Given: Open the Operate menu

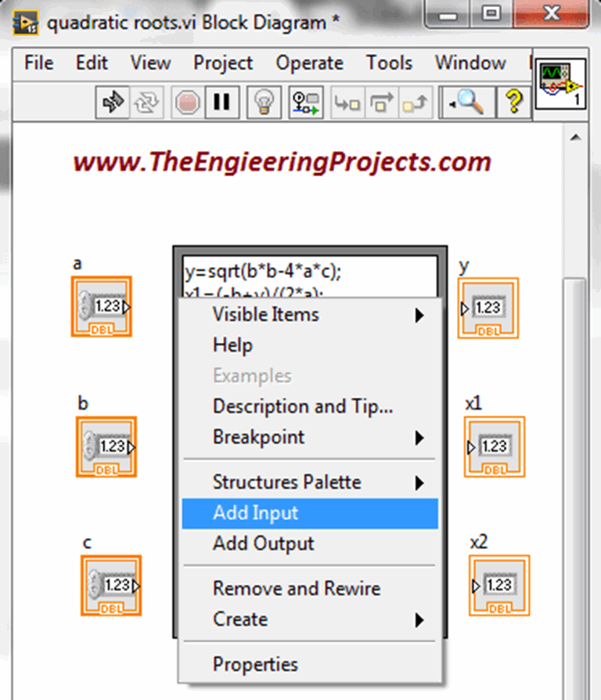Looking at the screenshot, I should pyautogui.click(x=309, y=63).
